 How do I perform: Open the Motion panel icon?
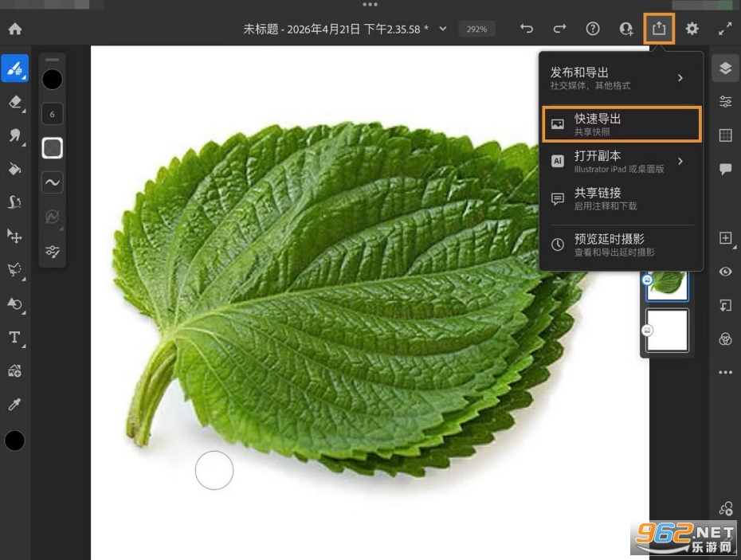tap(725, 508)
